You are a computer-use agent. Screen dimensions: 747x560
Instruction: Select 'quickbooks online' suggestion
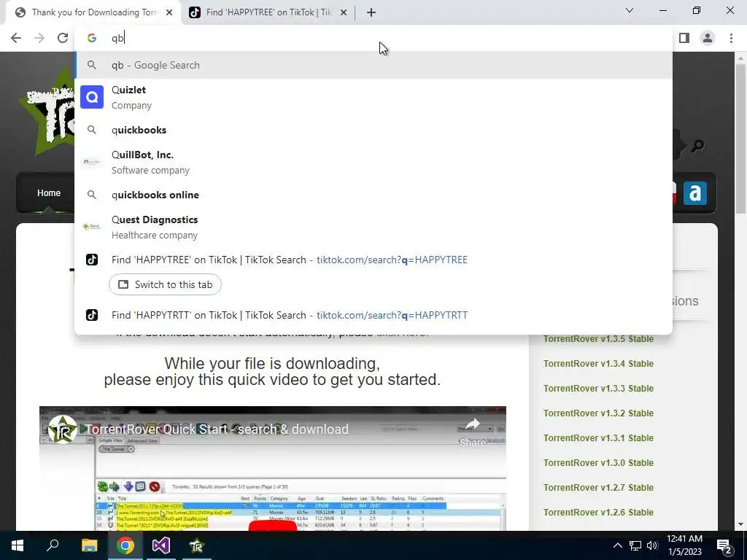point(373,195)
